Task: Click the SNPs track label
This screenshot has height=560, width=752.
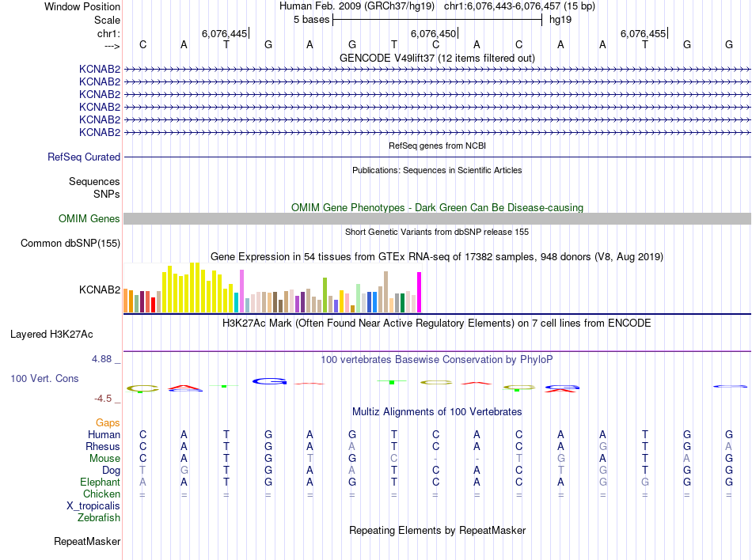Action: point(107,194)
